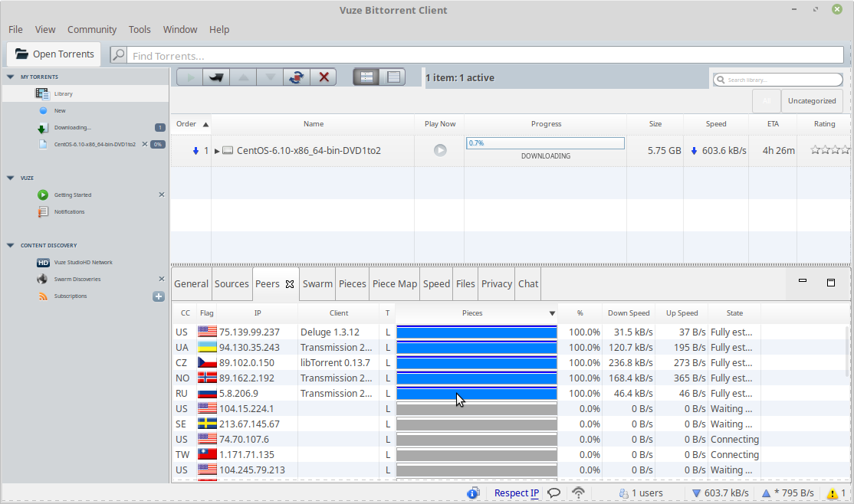Click the status bar info icon
Screen dimensions: 854x504
(473, 493)
